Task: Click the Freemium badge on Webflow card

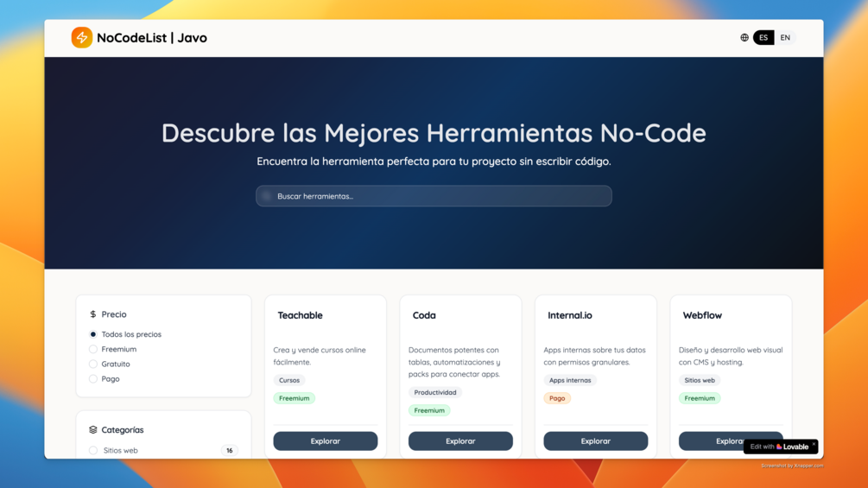Action: click(x=700, y=398)
